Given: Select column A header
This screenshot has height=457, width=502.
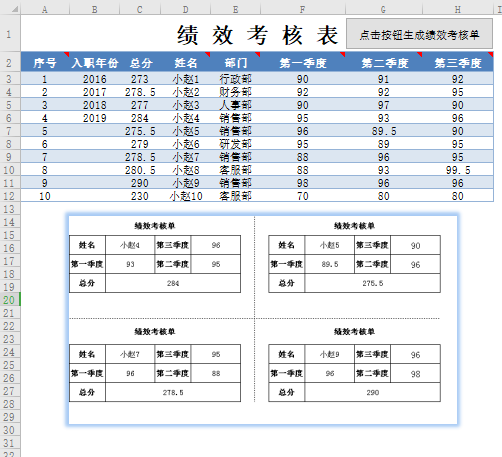Looking at the screenshot, I should click(45, 10).
